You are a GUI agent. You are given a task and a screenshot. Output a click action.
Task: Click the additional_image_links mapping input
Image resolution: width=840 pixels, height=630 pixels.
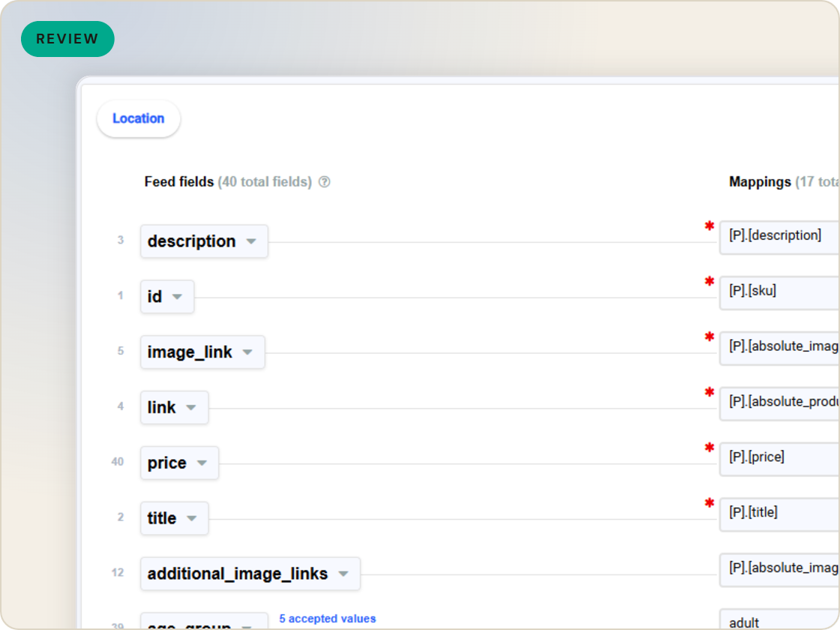pyautogui.click(x=779, y=569)
